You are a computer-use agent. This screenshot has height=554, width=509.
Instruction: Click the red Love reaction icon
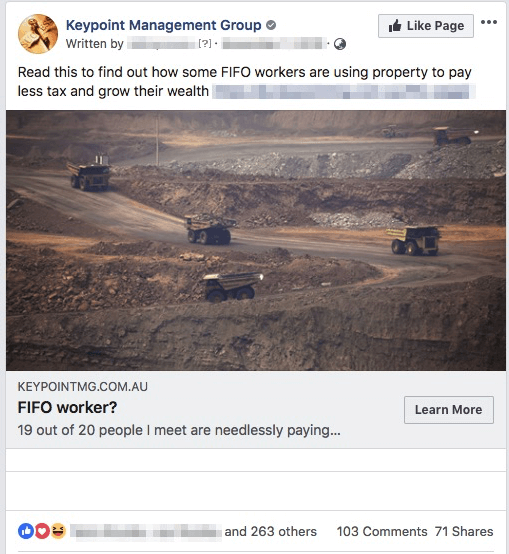(x=42, y=531)
